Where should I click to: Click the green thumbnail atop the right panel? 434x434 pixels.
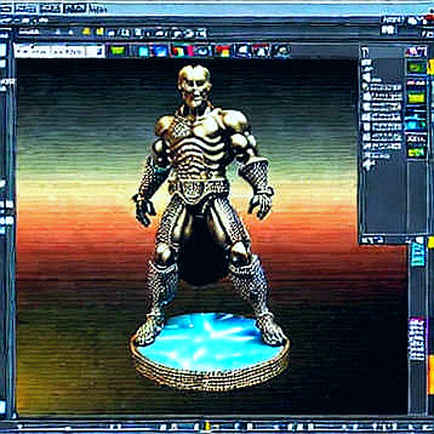pos(415,67)
